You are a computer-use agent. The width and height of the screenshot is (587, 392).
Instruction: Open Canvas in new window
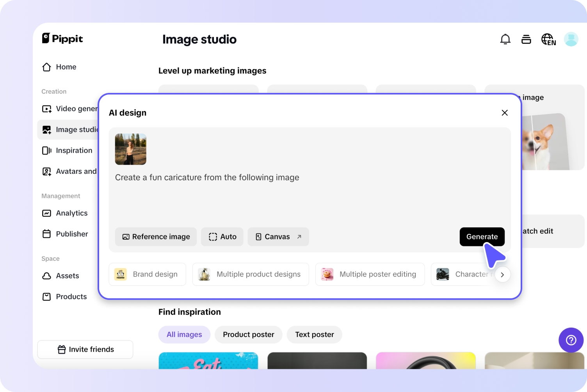pyautogui.click(x=278, y=237)
